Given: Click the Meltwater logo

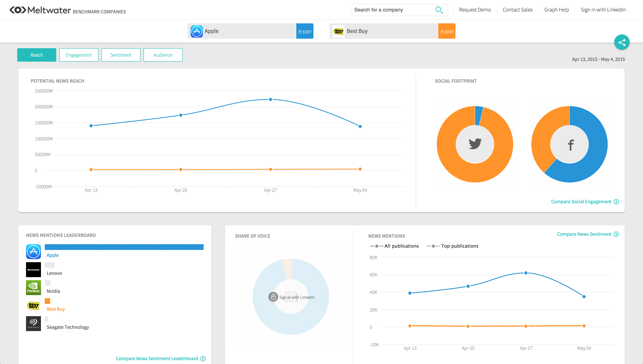Looking at the screenshot, I should [40, 10].
